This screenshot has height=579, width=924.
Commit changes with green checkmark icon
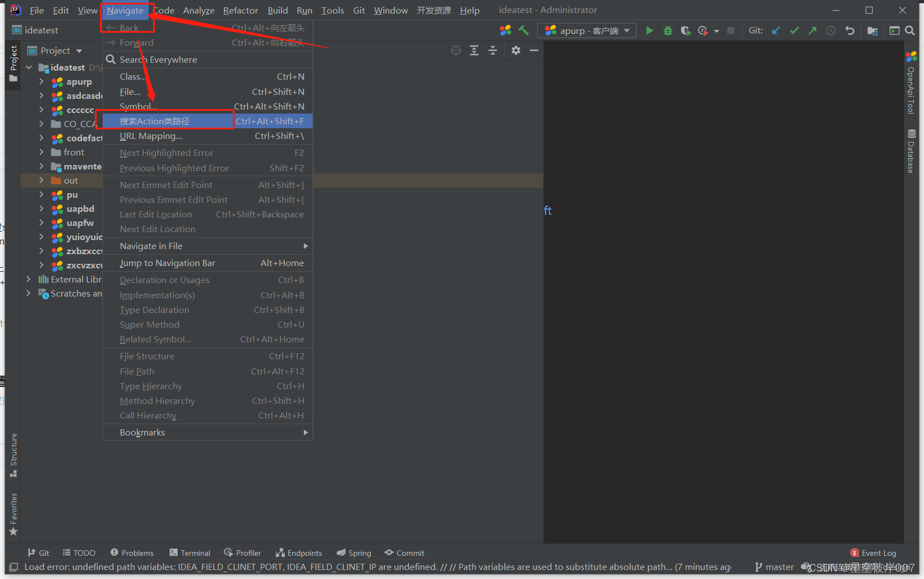(794, 31)
